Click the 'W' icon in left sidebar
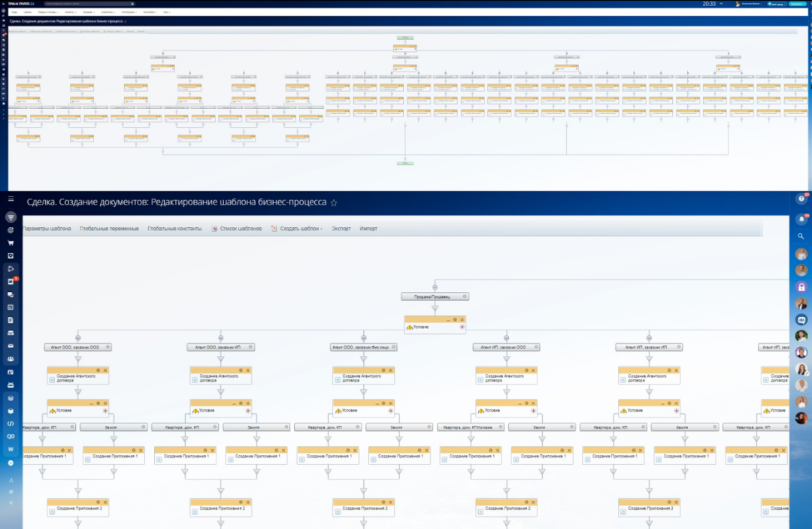The height and width of the screenshot is (529, 812). click(x=11, y=449)
